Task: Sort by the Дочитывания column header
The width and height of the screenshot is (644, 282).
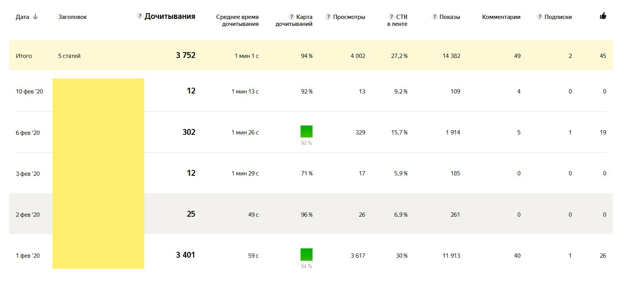Action: pyautogui.click(x=170, y=17)
